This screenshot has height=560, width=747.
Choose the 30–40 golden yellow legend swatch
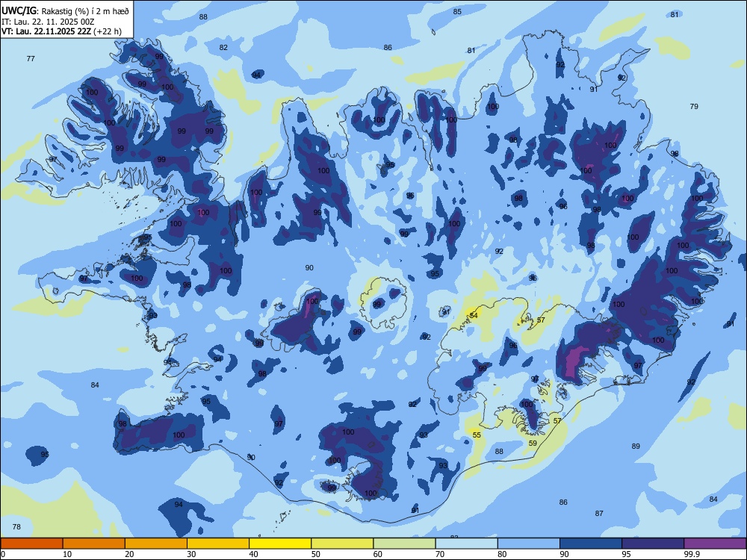point(218,544)
